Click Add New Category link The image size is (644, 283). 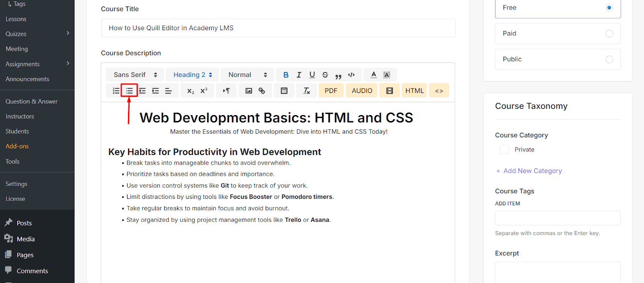tap(532, 171)
